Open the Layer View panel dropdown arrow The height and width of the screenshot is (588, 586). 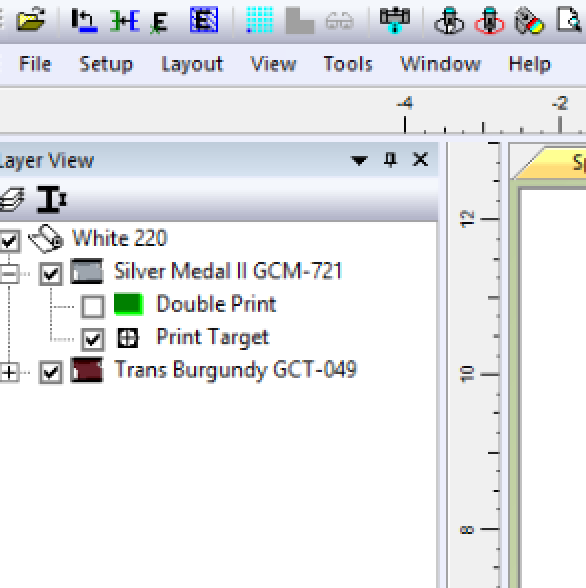359,160
